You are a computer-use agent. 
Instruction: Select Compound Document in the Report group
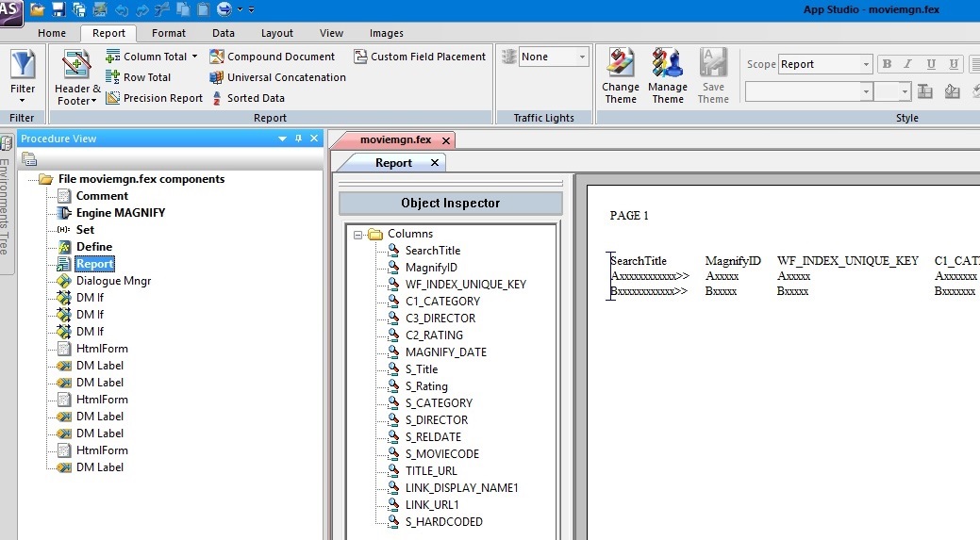273,57
